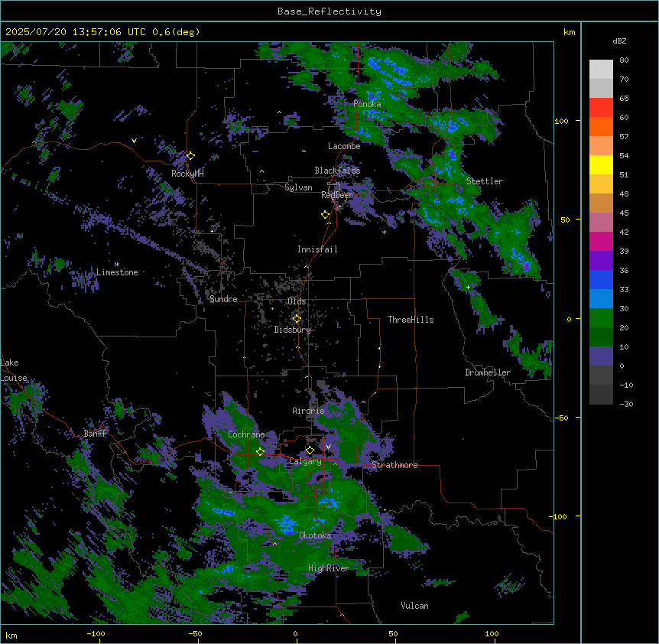Screen dimensions: 659x644
Task: Click the -30 value on the dBZ legend
Action: click(x=626, y=405)
